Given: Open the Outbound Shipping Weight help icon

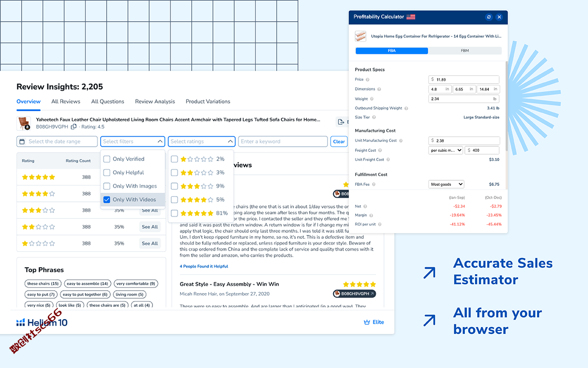Looking at the screenshot, I should click(406, 109).
